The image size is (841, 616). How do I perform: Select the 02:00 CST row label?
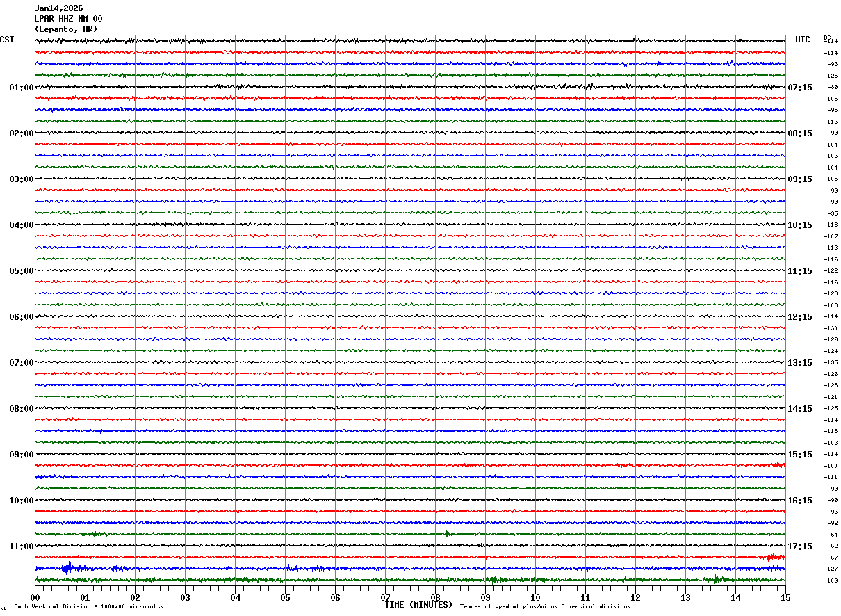click(x=22, y=133)
